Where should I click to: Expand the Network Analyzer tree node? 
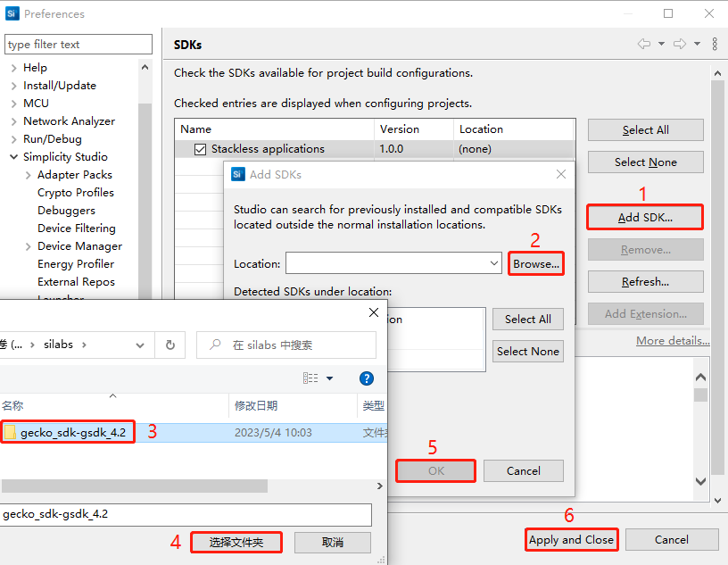13,121
